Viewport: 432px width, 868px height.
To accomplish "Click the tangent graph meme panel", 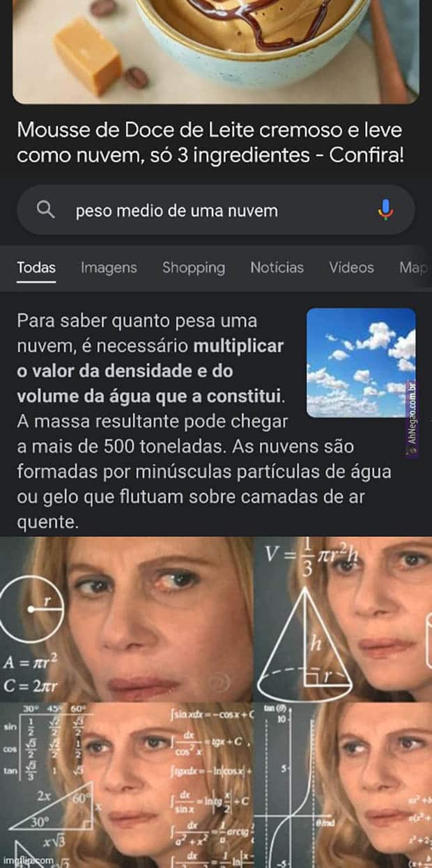I will (344, 785).
